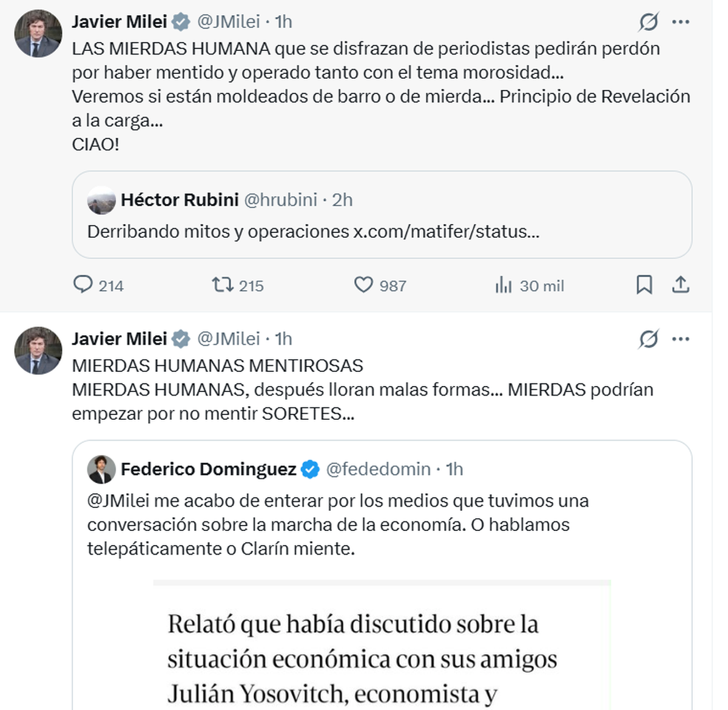Viewport: 728px width, 710px height.
Task: Click the repost icon with 215 count
Action: tap(223, 285)
